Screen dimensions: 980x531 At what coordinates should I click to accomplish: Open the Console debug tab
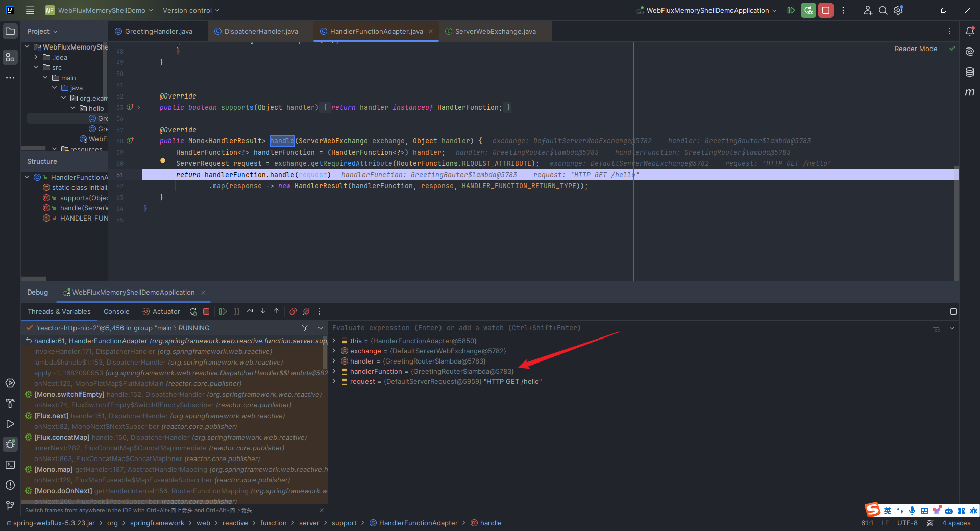(x=116, y=311)
